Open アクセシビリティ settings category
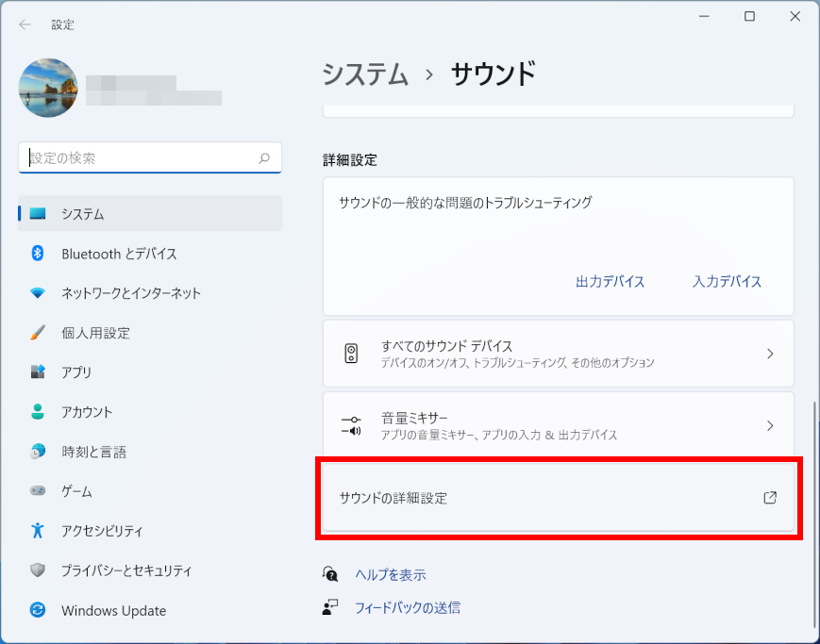 pyautogui.click(x=102, y=531)
